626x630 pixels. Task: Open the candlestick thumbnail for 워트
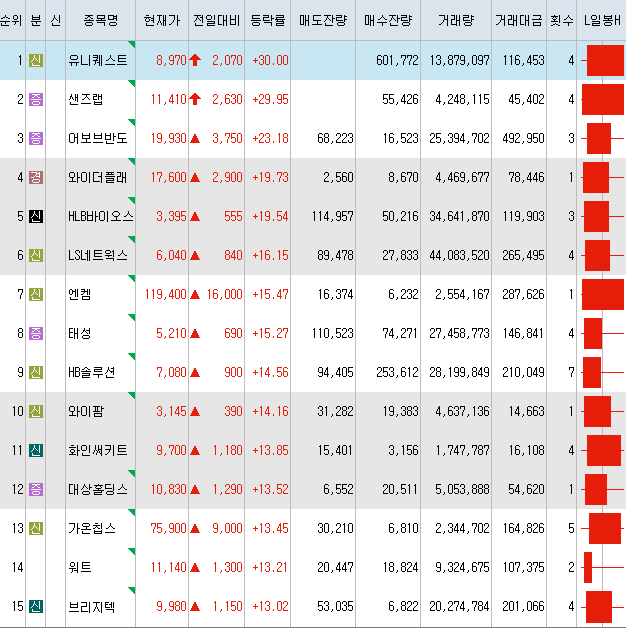pos(603,567)
